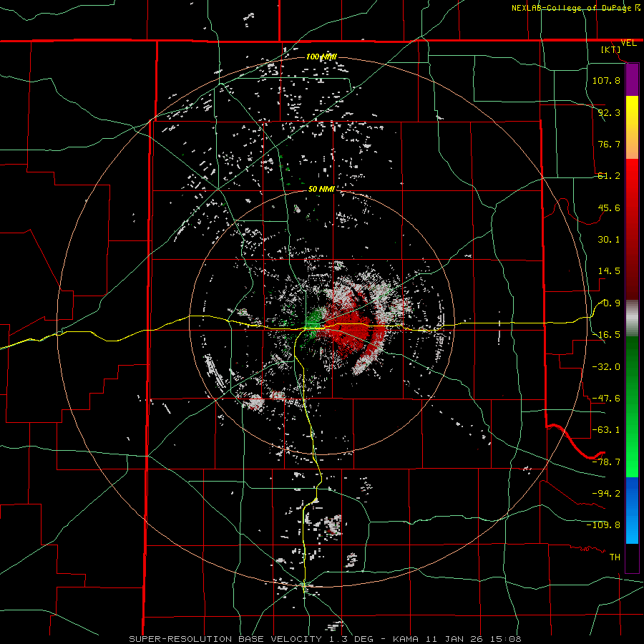Pick the gray band of the color bar
644x644 pixels.
point(632,318)
